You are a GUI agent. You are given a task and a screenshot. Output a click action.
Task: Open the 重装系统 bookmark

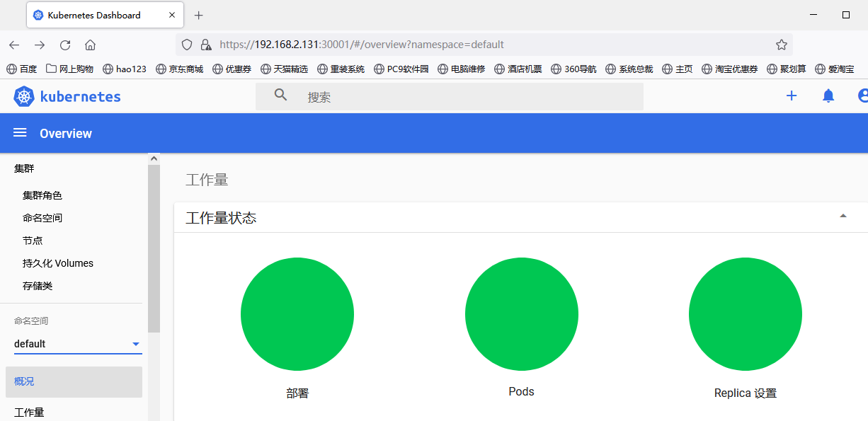pos(341,69)
